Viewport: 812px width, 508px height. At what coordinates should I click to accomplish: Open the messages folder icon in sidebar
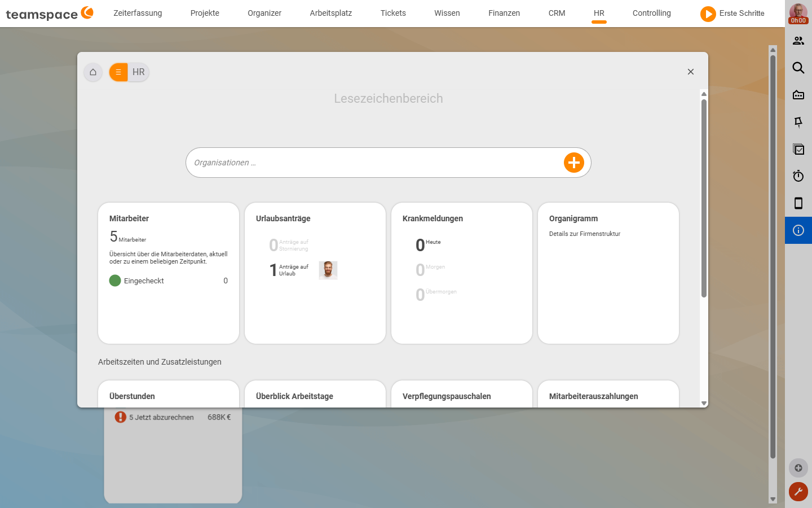click(798, 95)
